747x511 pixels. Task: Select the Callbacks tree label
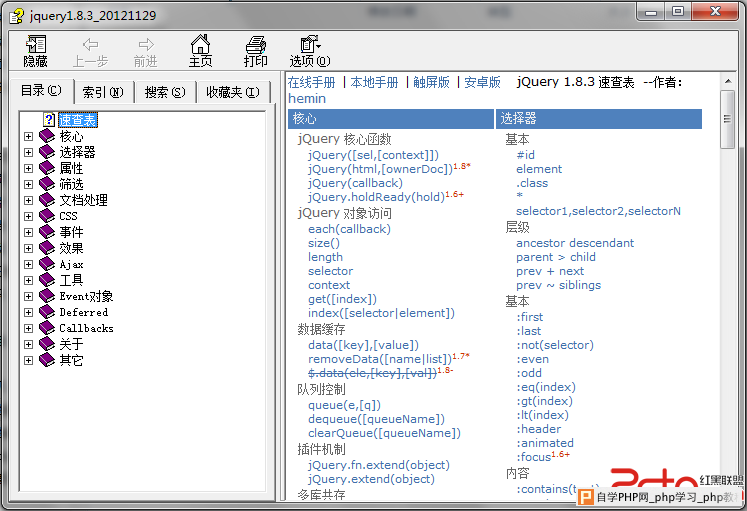[x=86, y=328]
